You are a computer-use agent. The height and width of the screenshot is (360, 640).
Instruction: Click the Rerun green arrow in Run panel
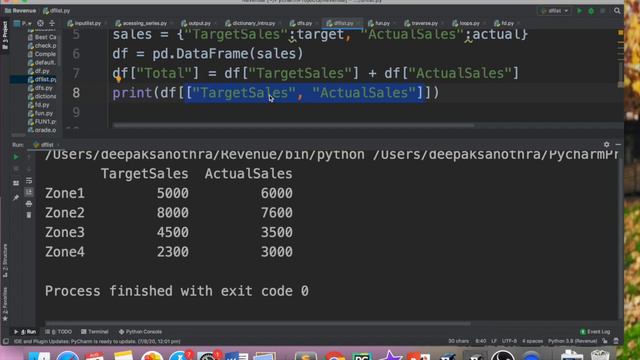tap(16, 157)
